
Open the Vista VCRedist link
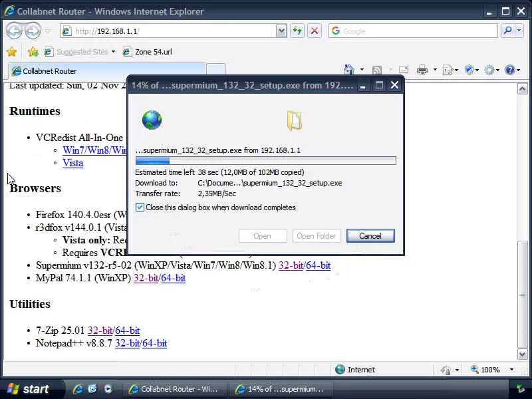(73, 163)
